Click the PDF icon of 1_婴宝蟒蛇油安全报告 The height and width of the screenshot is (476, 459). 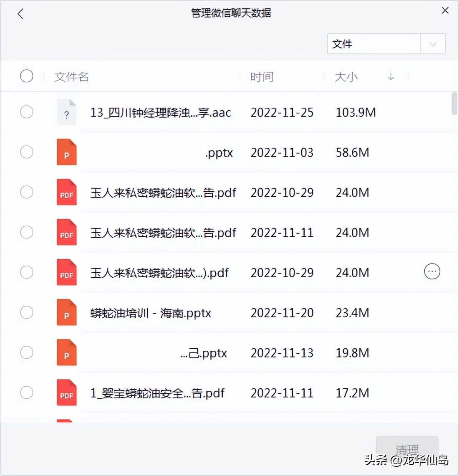click(x=66, y=392)
